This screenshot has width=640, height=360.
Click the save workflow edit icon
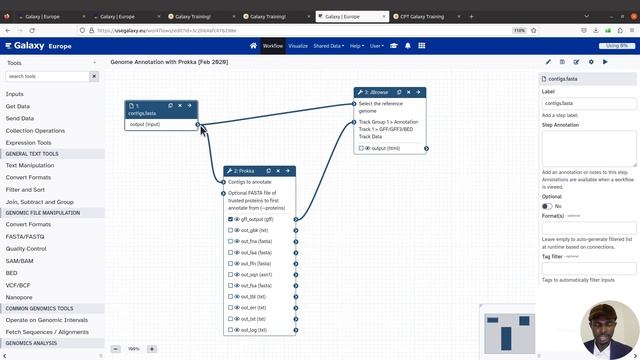(x=576, y=62)
